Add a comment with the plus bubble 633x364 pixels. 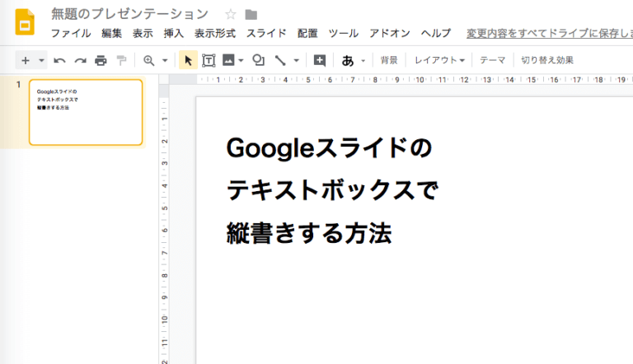(320, 61)
